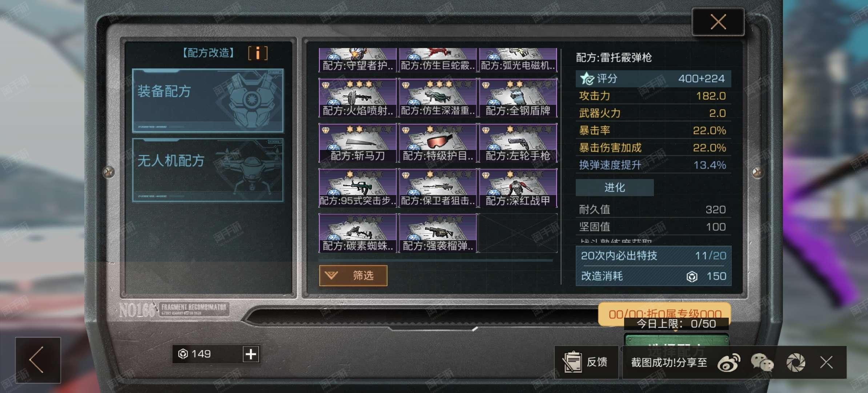868x393 pixels.
Task: Go back using the left arrow
Action: 38,360
